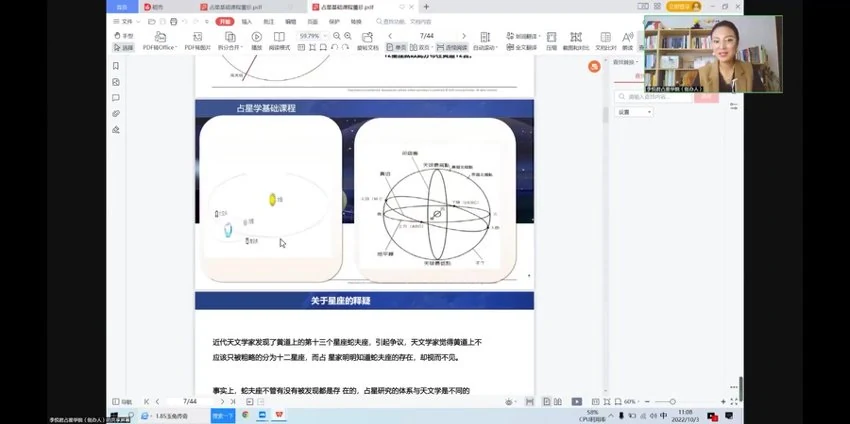The width and height of the screenshot is (850, 424).
Task: Open the 转换 Convert ribbon tab
Action: point(356,22)
